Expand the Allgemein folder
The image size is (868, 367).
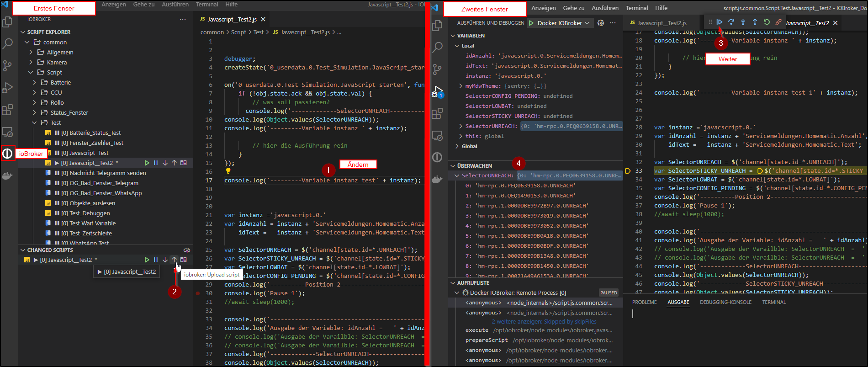31,52
